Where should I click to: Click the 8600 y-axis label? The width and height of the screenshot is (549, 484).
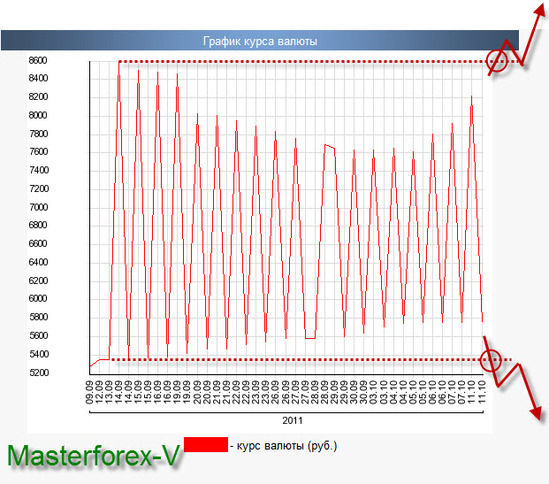(38, 60)
